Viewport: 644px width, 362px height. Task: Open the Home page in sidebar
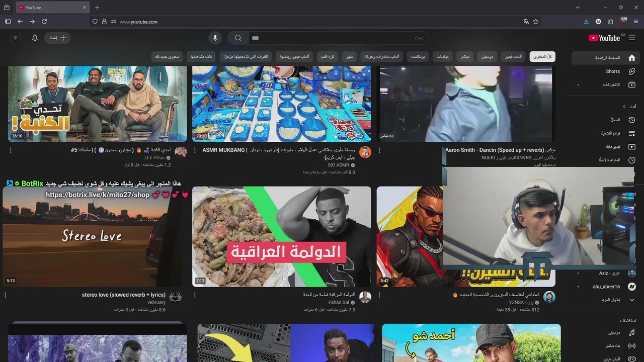605,58
